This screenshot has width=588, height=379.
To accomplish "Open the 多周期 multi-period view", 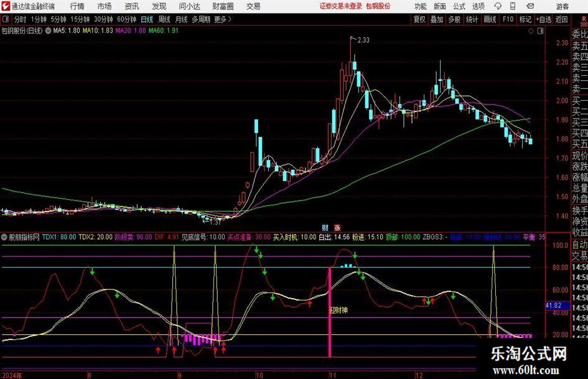I will (201, 19).
